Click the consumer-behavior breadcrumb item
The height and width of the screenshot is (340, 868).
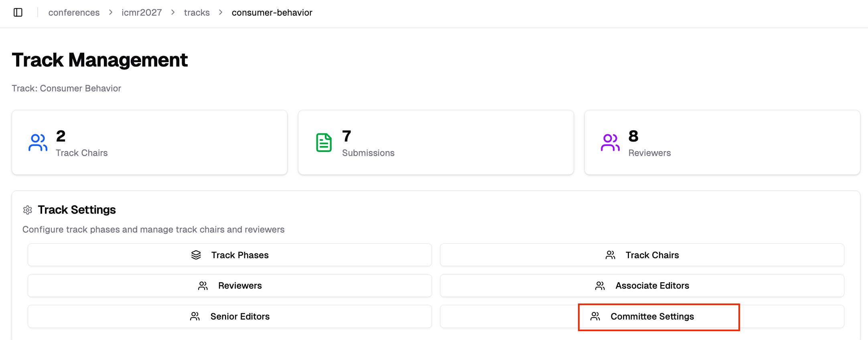click(272, 12)
